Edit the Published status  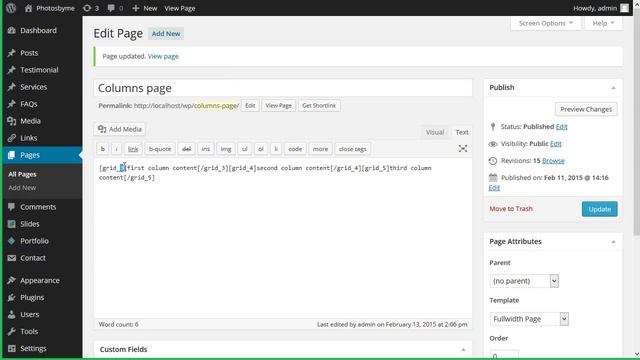(x=561, y=127)
